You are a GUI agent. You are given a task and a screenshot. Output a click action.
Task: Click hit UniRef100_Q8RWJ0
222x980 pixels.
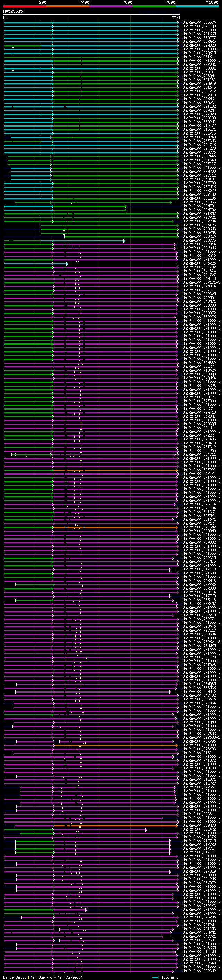coord(199,95)
